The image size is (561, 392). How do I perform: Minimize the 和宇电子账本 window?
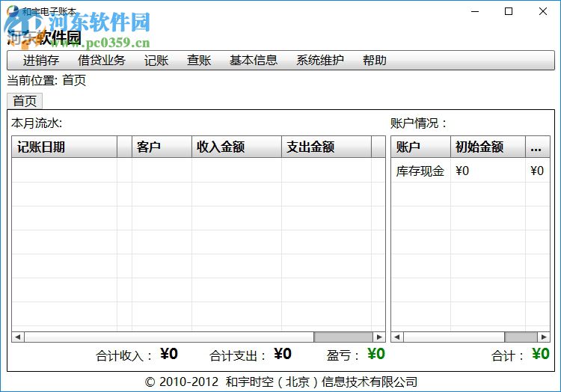point(475,11)
